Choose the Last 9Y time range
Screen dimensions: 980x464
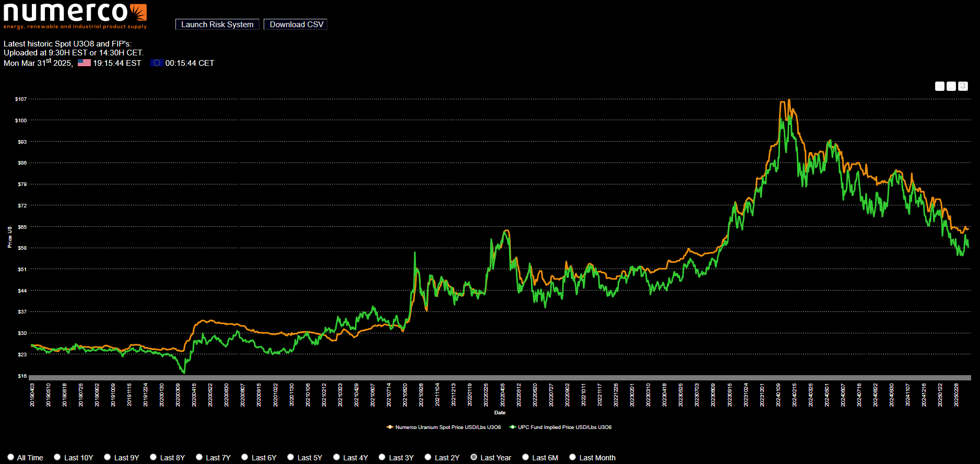108,457
